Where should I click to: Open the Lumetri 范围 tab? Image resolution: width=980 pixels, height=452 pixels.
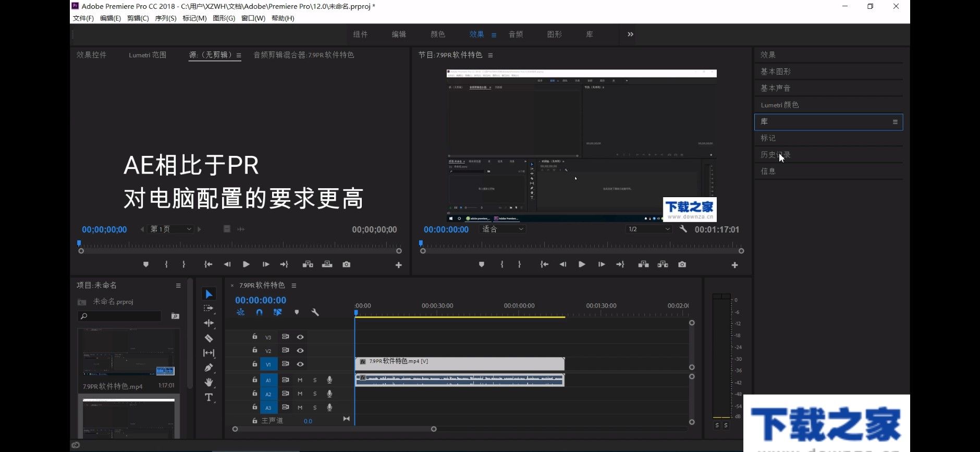148,55
